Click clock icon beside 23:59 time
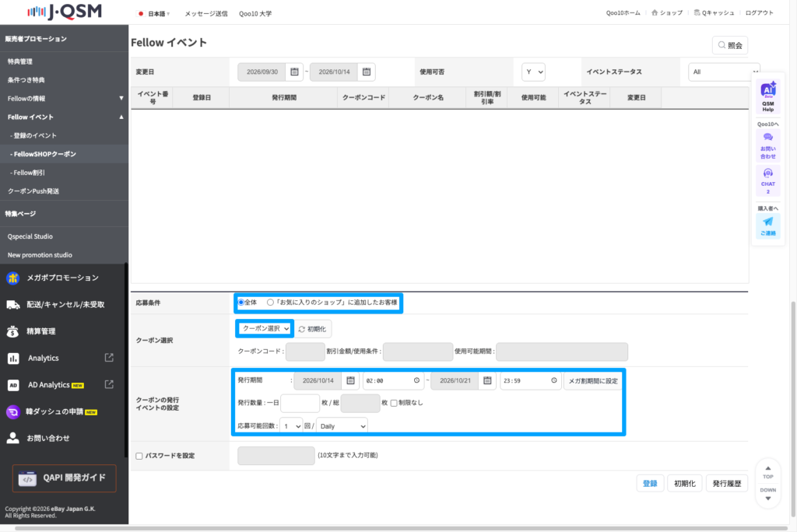The height and width of the screenshot is (532, 797). pyautogui.click(x=553, y=380)
